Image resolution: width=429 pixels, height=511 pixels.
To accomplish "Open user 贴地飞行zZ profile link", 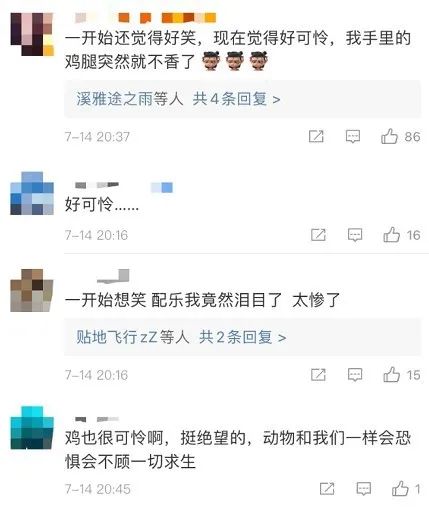I will click(117, 337).
